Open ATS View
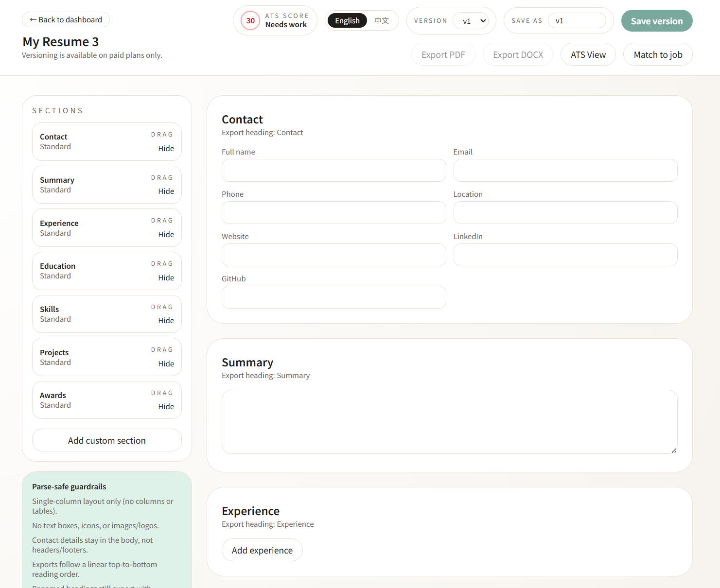The height and width of the screenshot is (588, 720). 588,54
